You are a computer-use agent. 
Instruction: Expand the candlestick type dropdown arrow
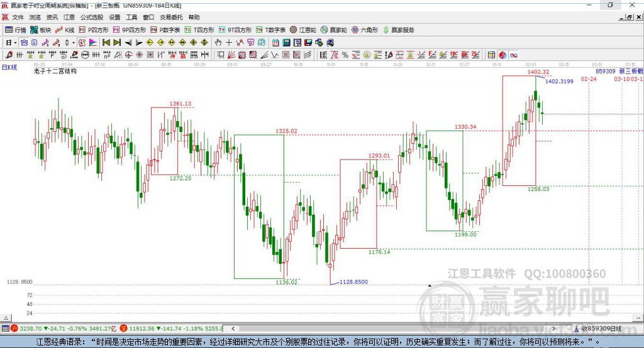pos(73,43)
